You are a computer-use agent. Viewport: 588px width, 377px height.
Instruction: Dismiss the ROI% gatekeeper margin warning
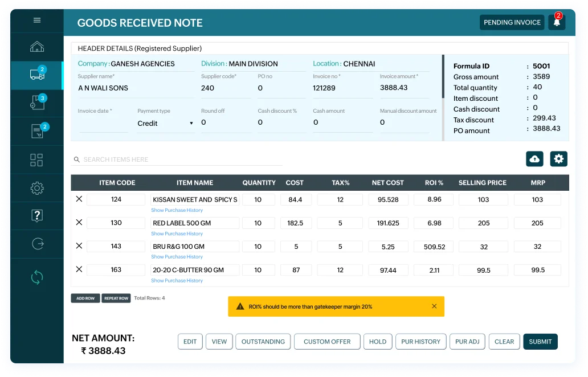[x=434, y=306]
